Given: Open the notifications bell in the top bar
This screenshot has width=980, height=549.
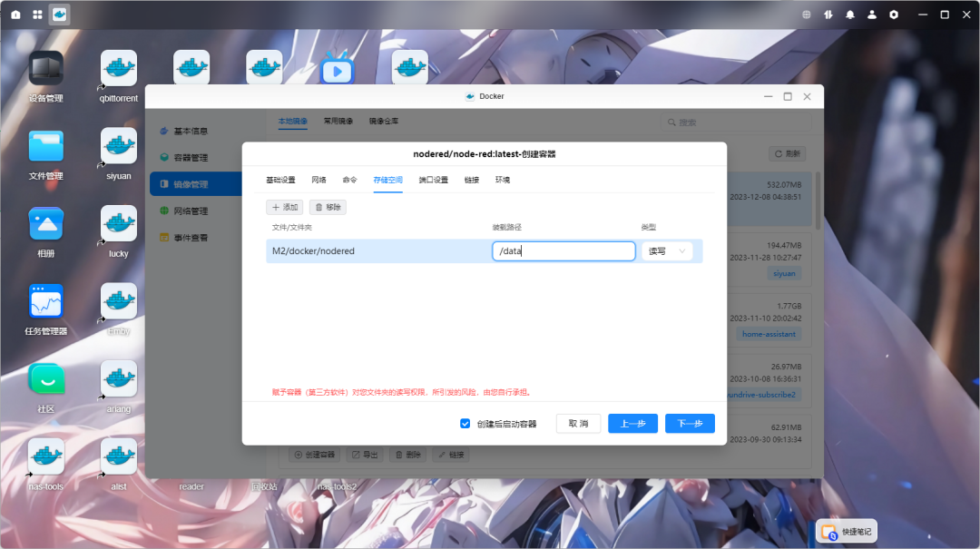Looking at the screenshot, I should click(848, 15).
